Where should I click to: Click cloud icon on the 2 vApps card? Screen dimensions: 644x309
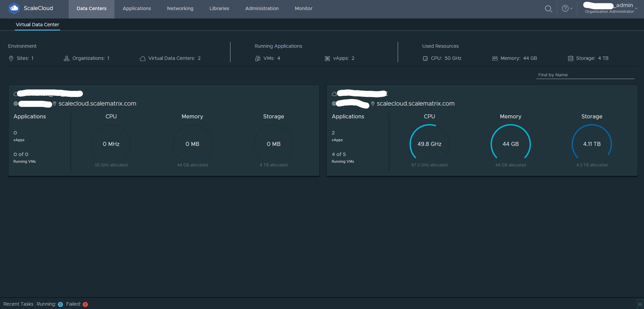pos(334,94)
